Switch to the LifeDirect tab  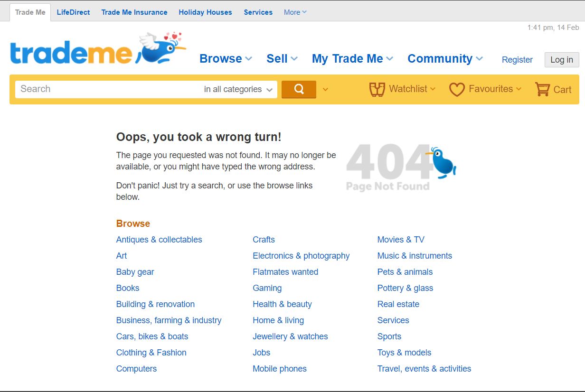coord(73,12)
